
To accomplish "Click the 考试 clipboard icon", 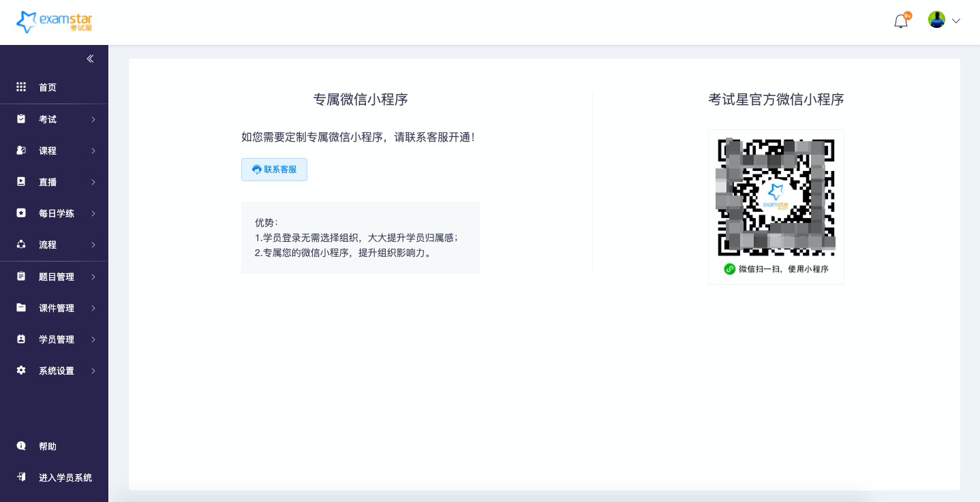I will click(x=21, y=119).
